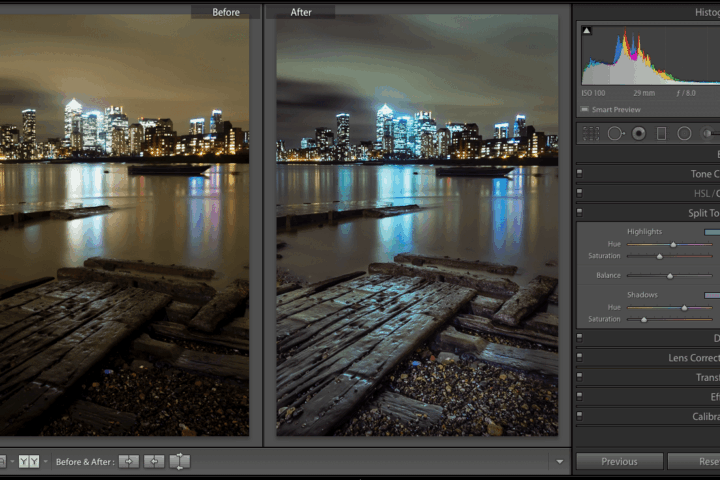Switch off the Lens Corrections panel

579,357
